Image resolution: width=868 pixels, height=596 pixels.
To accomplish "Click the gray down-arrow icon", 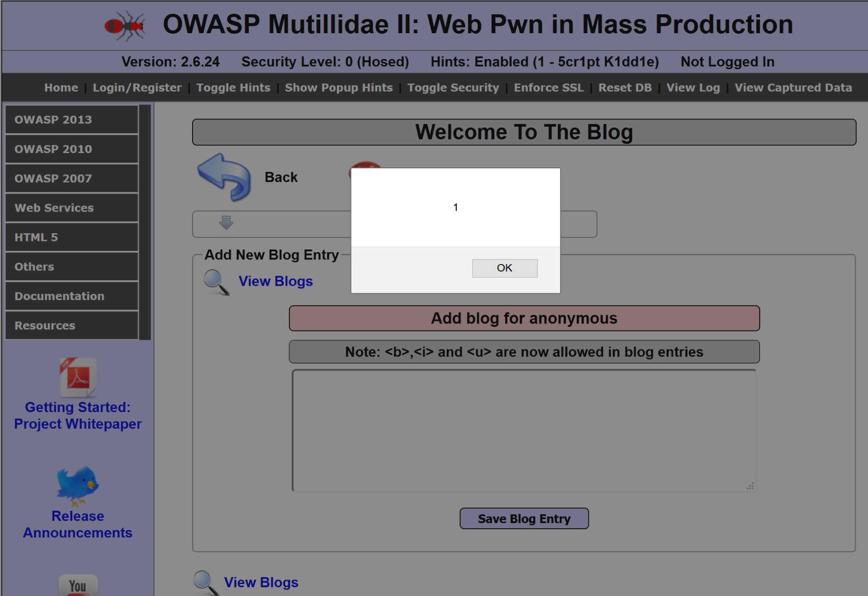I will coord(226,223).
